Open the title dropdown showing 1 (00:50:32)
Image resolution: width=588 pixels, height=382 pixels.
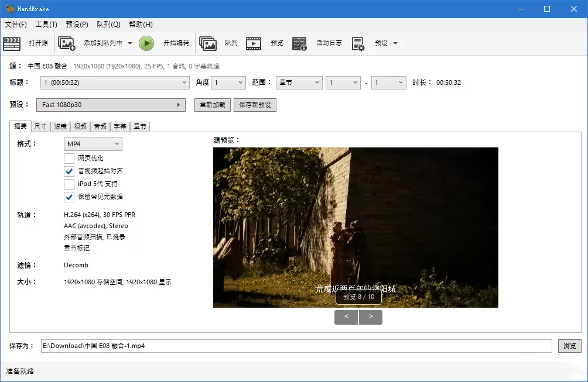tap(114, 82)
